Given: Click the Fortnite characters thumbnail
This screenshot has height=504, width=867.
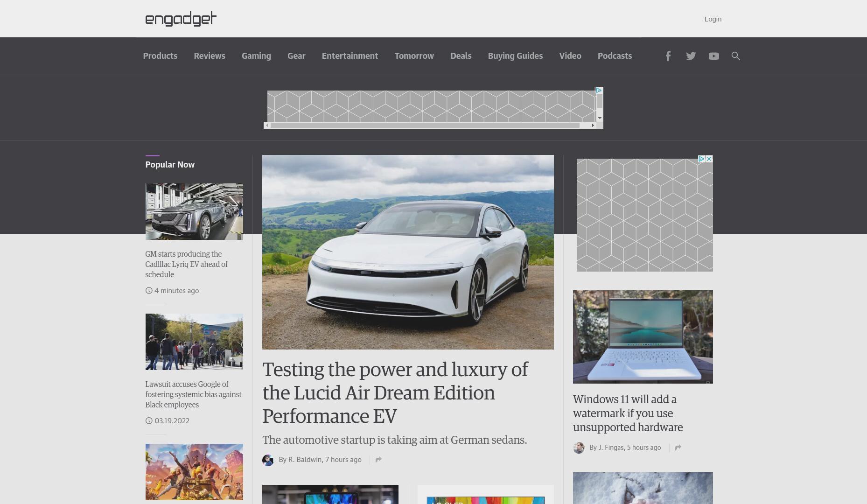Looking at the screenshot, I should tap(194, 472).
